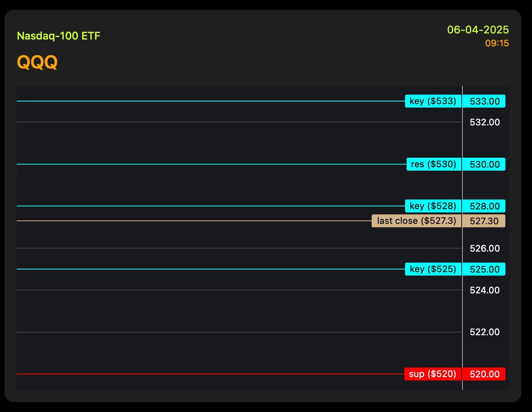The image size is (532, 412).
Task: Select the res ($530) resistance label
Action: tap(434, 164)
